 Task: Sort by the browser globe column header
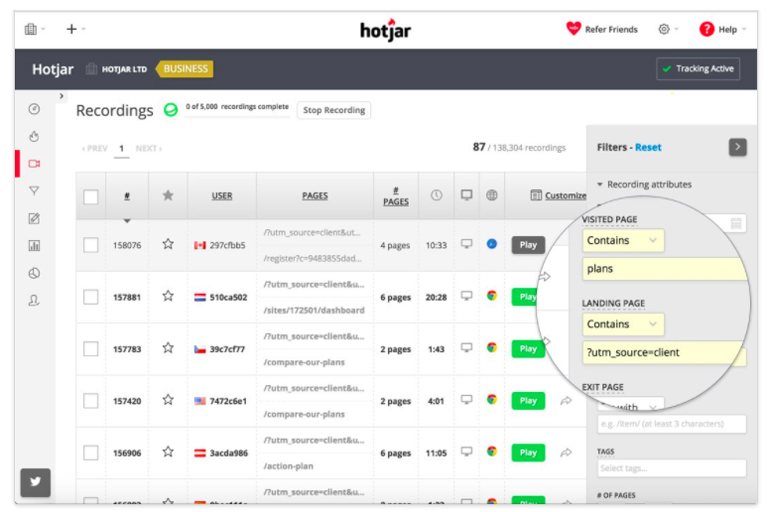(492, 195)
